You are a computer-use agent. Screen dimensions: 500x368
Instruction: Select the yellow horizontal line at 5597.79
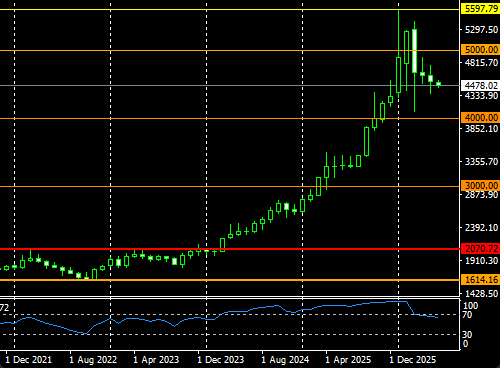pyautogui.click(x=230, y=10)
